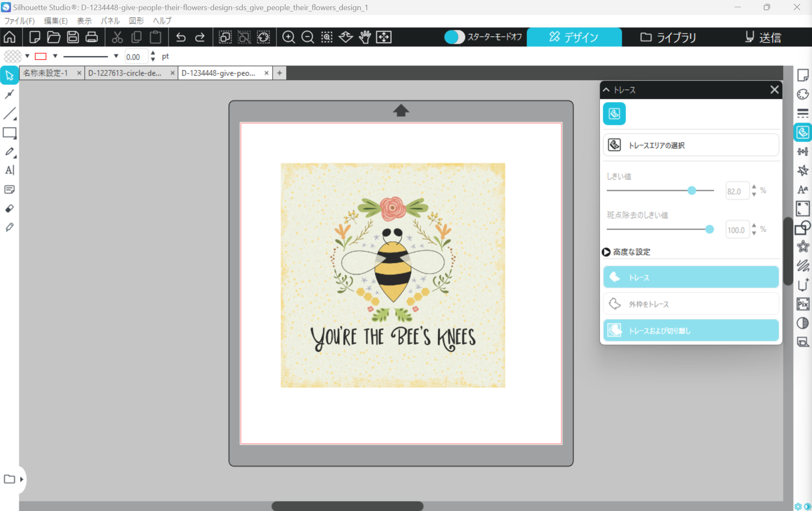Click the horizontal scrollbar thumb
The width and height of the screenshot is (812, 511).
point(347,506)
